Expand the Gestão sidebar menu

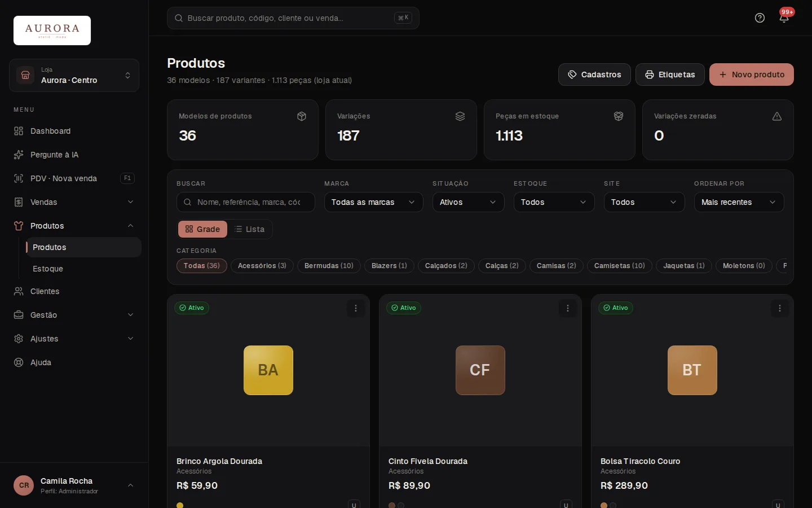74,315
